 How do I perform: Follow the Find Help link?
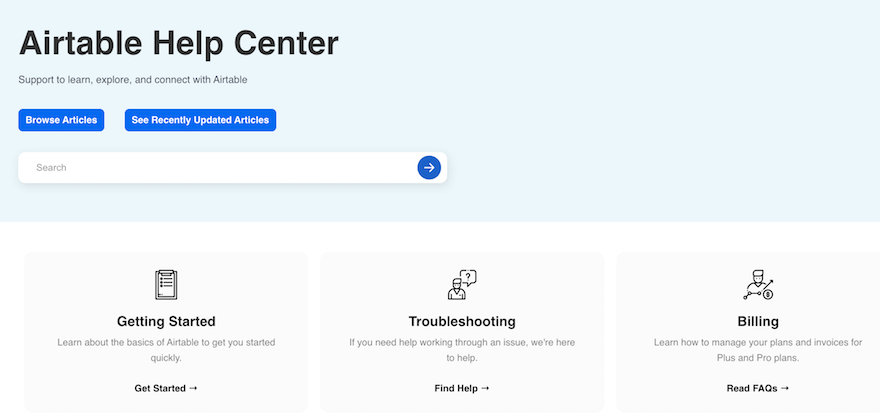click(462, 388)
